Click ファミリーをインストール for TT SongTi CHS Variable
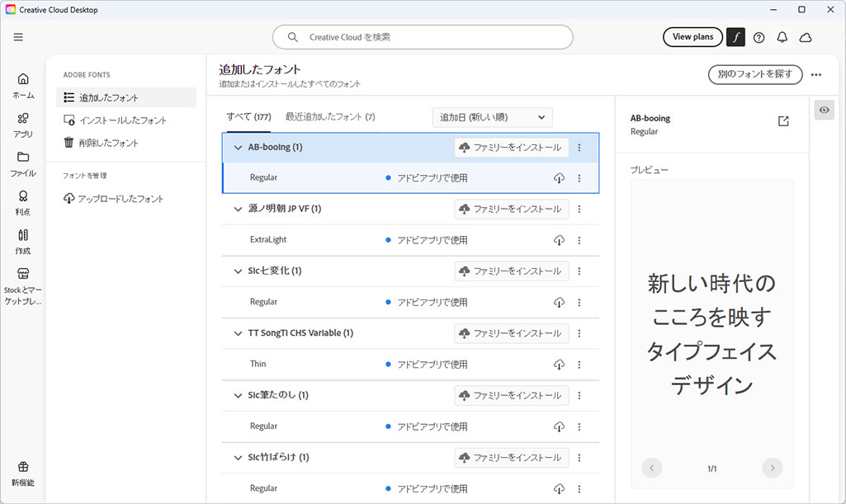Image resolution: width=846 pixels, height=504 pixels. pos(511,333)
